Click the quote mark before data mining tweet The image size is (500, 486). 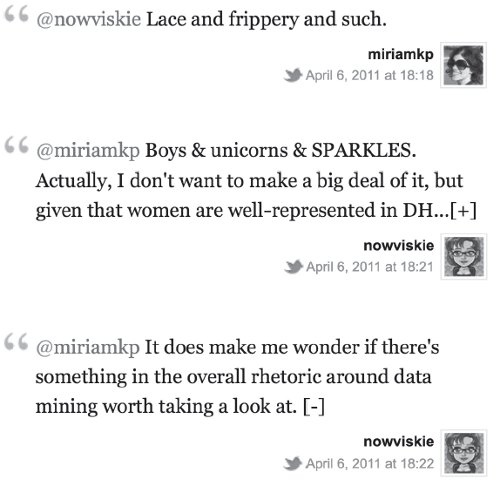[16, 342]
